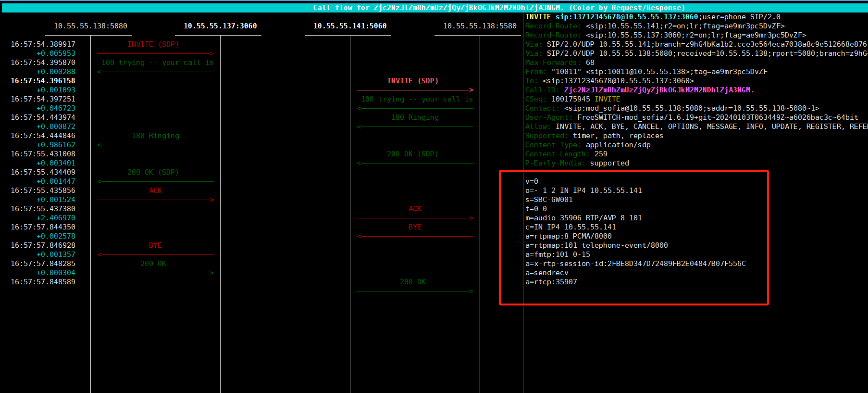Click m=audio 35906 RTP/AVP 8 101 line
Screen dimensions: 868x393
pyautogui.click(x=583, y=218)
